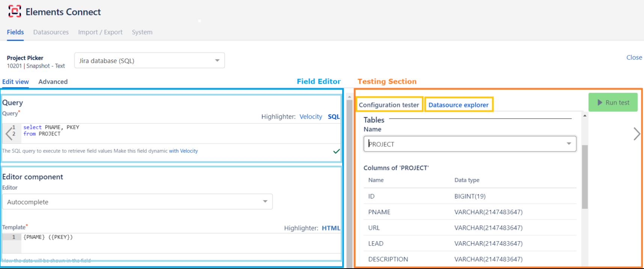This screenshot has width=644, height=269.
Task: Click the Close link
Action: [x=634, y=57]
